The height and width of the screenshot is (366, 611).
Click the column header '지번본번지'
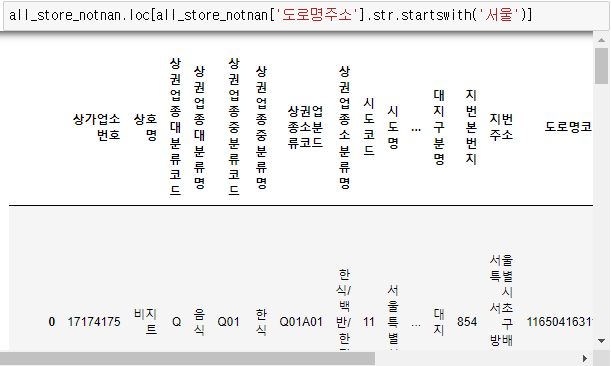tap(471, 127)
